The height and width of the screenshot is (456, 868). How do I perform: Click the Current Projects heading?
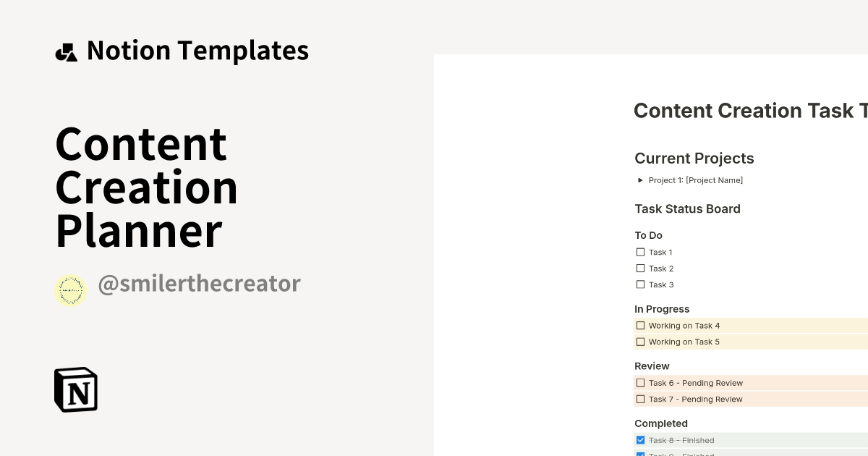[694, 159]
